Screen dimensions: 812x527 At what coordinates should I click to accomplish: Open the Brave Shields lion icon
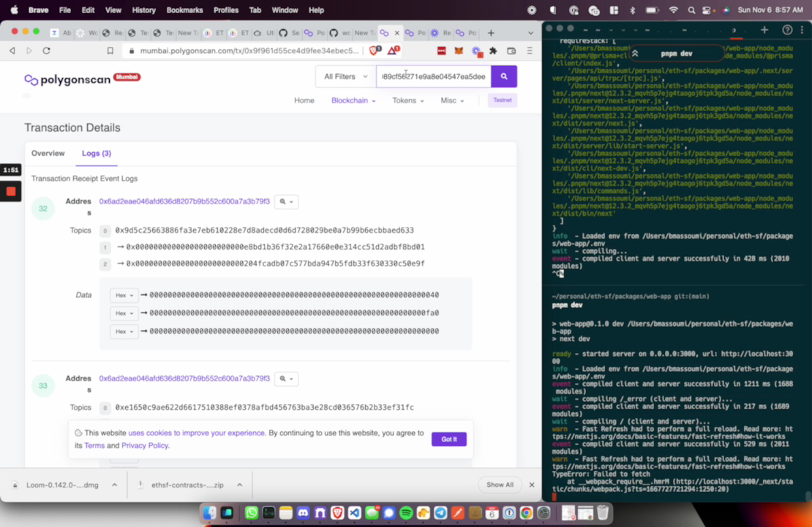[x=375, y=51]
